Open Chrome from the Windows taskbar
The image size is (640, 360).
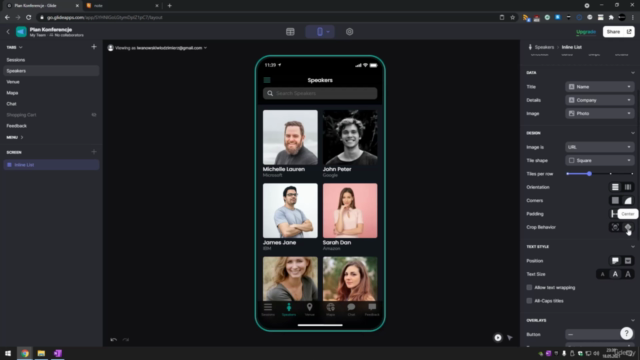tap(25, 353)
